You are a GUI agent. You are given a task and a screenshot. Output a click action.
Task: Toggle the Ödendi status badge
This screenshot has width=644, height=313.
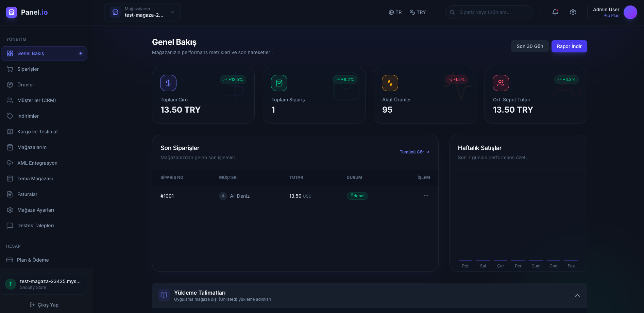(357, 196)
